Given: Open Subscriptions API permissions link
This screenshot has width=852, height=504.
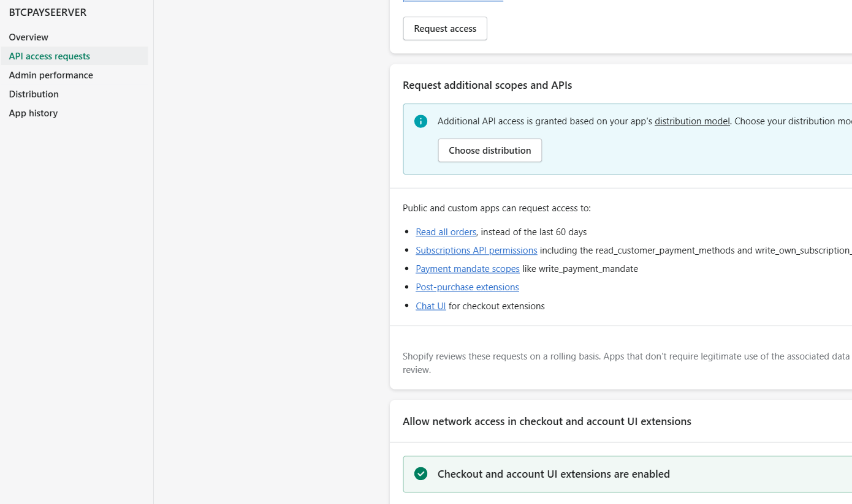Looking at the screenshot, I should (476, 250).
